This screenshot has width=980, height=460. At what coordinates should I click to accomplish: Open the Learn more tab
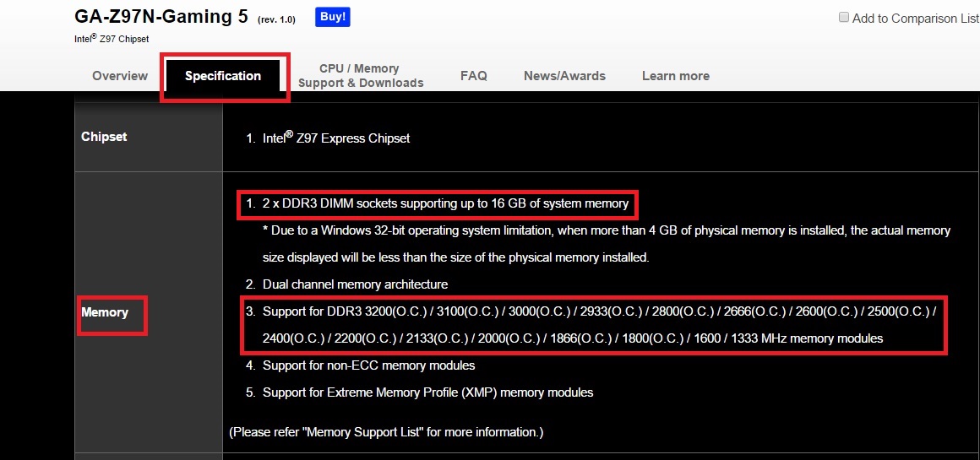676,76
